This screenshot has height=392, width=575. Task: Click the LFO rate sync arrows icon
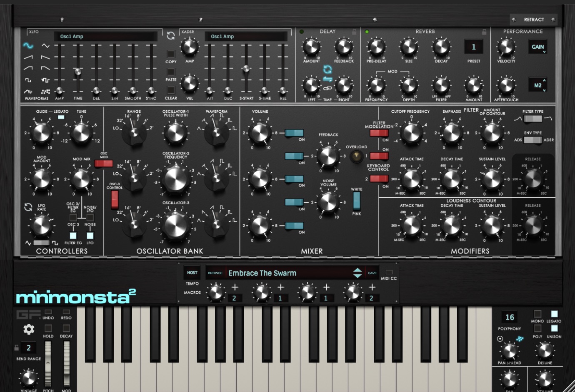[28, 207]
